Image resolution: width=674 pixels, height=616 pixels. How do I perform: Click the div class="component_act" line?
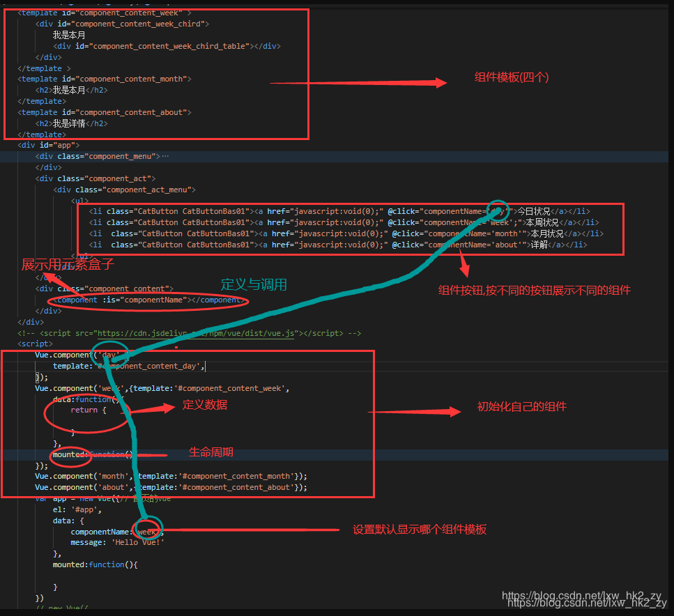pos(95,179)
